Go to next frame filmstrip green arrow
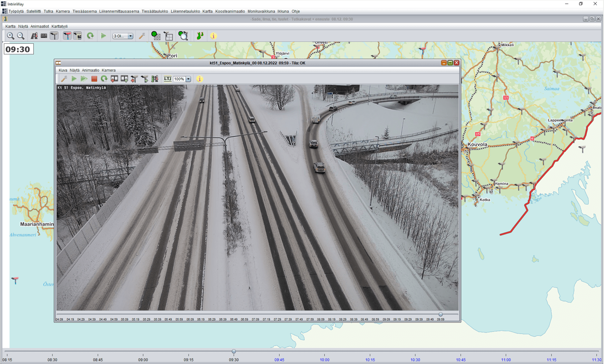This screenshot has height=364, width=604. (x=124, y=79)
